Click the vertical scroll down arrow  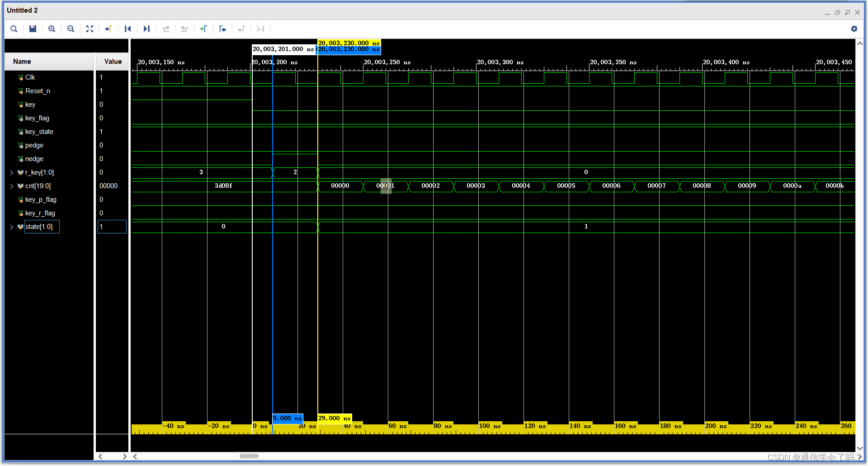tap(860, 448)
